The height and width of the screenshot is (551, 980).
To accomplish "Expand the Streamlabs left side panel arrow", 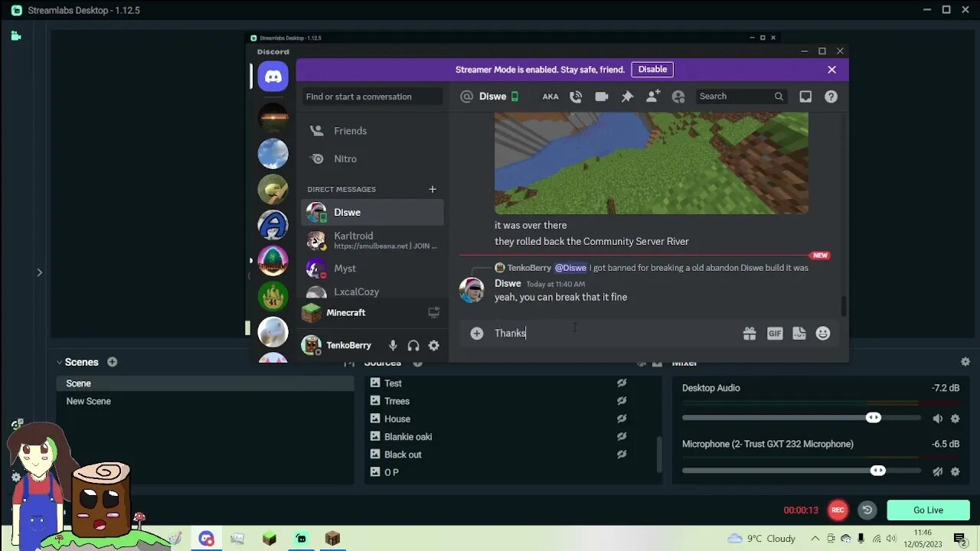I will point(40,272).
